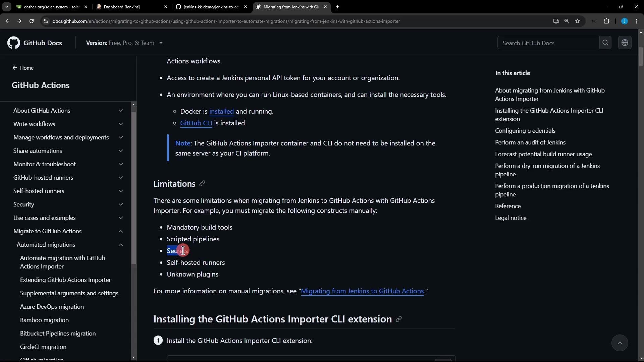Screen dimensions: 644x362
Task: Click the browser forward arrow
Action: [19, 21]
